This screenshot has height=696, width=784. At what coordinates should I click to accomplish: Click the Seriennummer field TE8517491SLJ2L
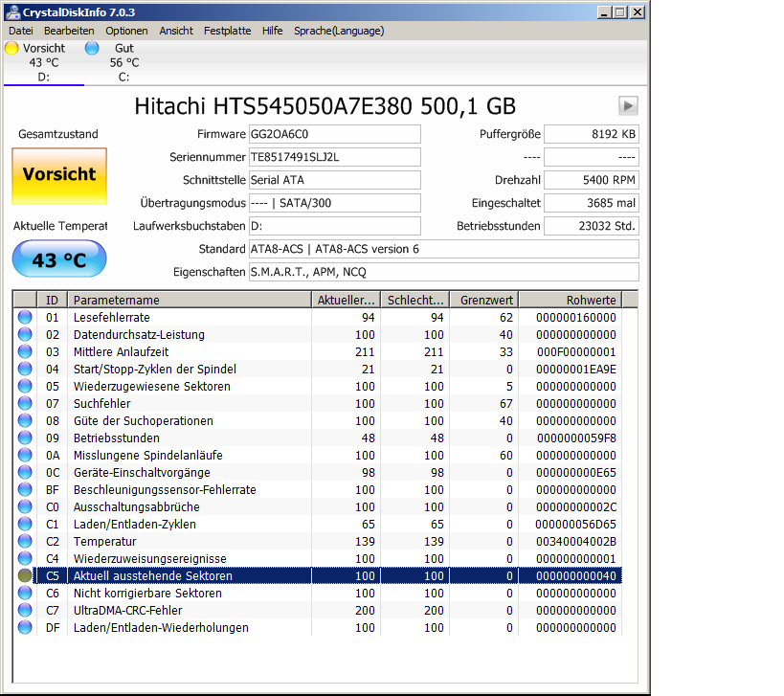[334, 157]
